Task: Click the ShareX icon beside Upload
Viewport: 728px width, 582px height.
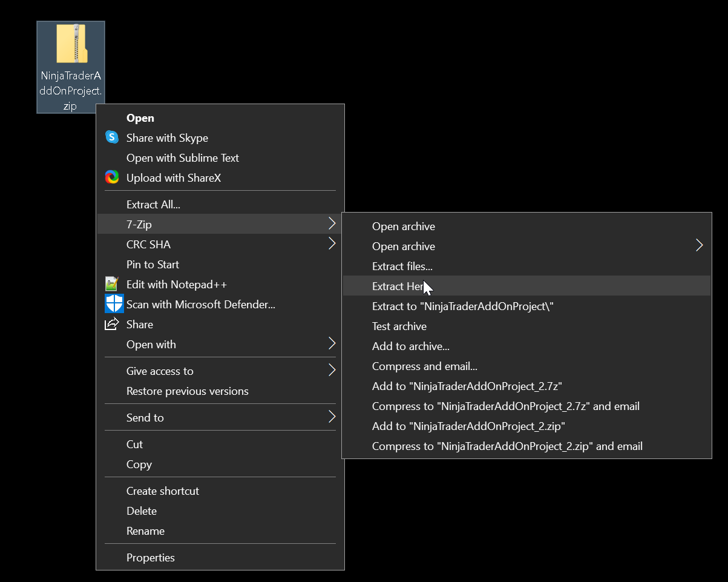Action: pyautogui.click(x=112, y=177)
